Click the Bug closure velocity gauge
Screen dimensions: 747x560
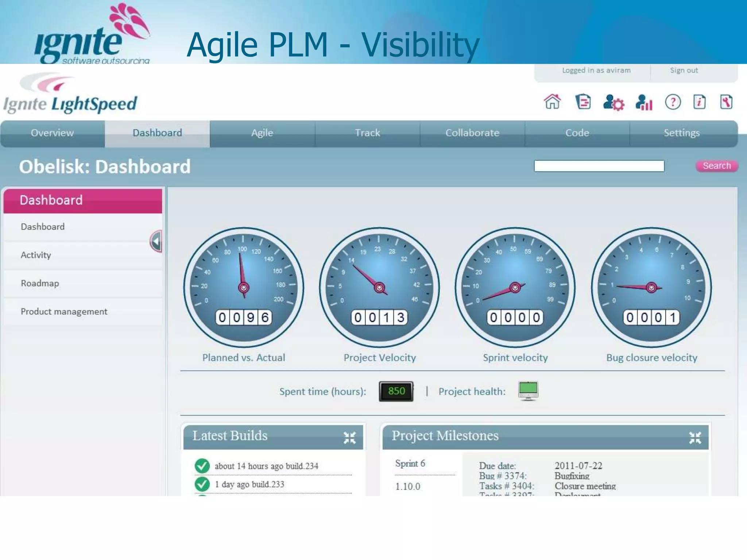point(651,287)
